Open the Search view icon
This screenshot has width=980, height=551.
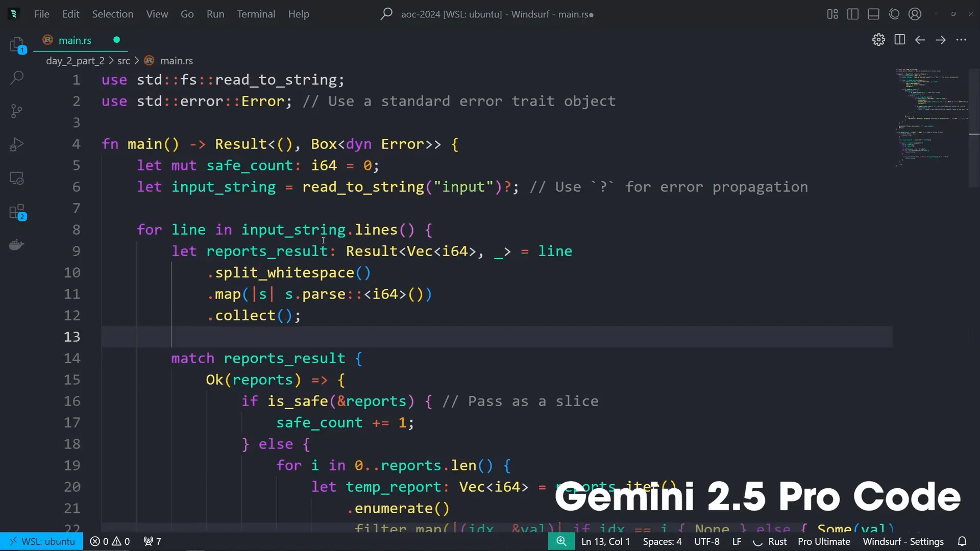(x=17, y=78)
